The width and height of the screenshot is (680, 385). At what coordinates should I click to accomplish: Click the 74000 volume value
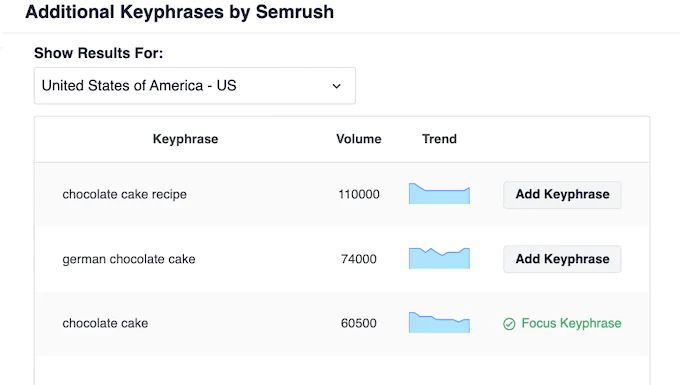click(x=359, y=259)
